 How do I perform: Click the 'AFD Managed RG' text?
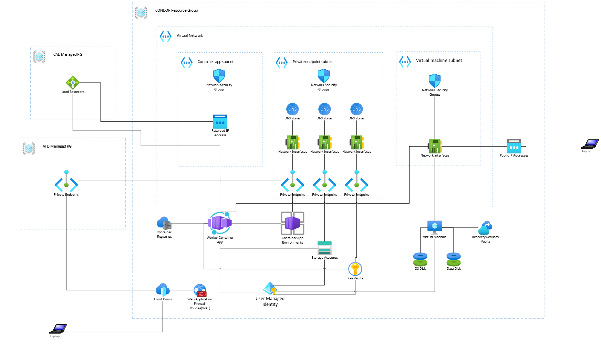tap(57, 146)
